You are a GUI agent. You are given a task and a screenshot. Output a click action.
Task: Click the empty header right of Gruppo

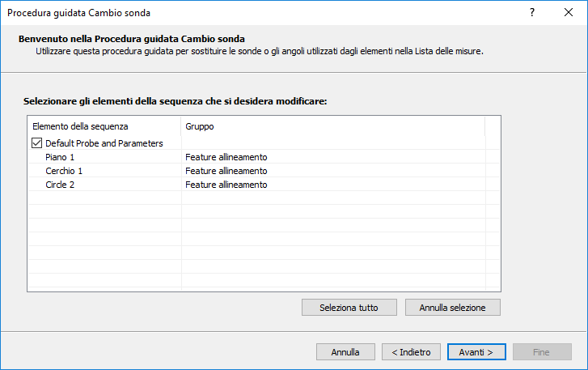[493, 126]
